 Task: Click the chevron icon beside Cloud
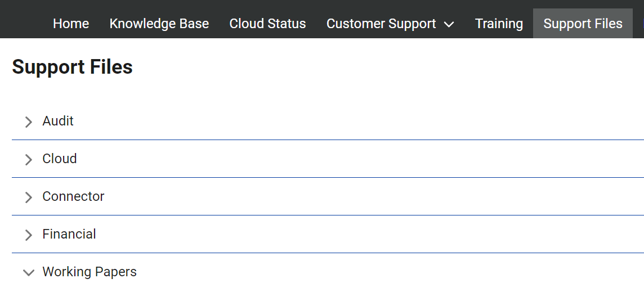click(x=29, y=160)
